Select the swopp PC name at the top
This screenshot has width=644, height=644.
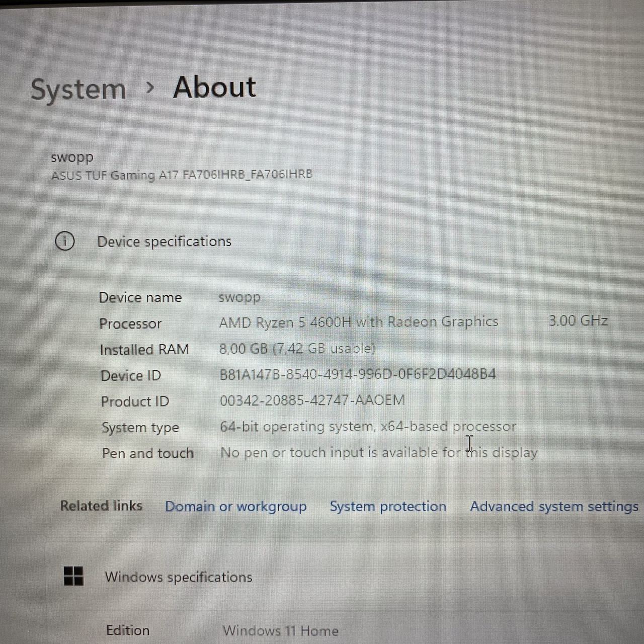(72, 158)
